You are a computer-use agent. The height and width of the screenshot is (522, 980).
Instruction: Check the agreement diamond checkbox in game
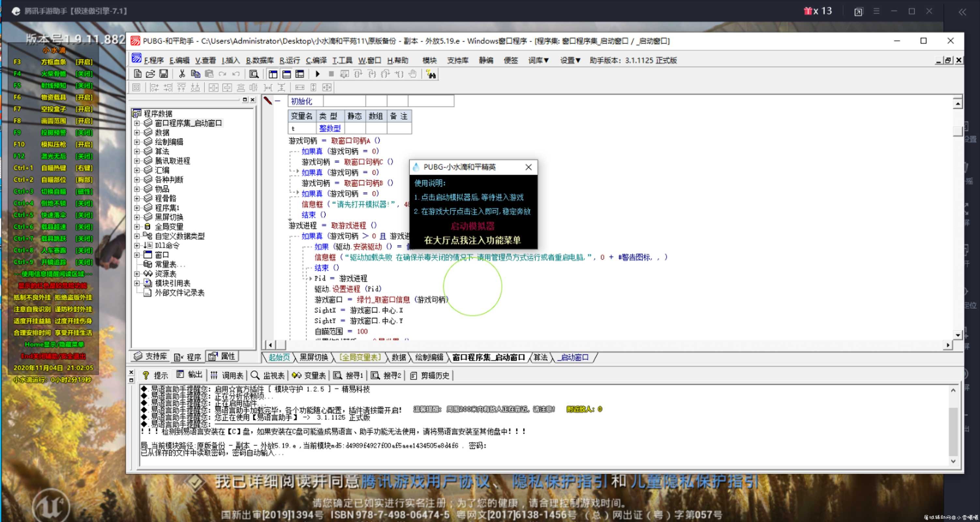coord(195,483)
